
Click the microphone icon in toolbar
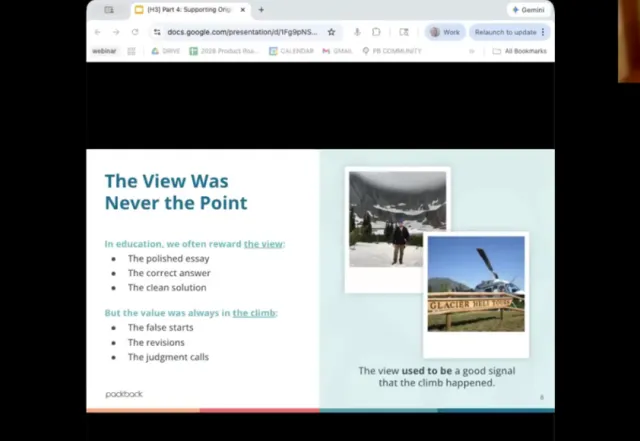pyautogui.click(x=357, y=32)
